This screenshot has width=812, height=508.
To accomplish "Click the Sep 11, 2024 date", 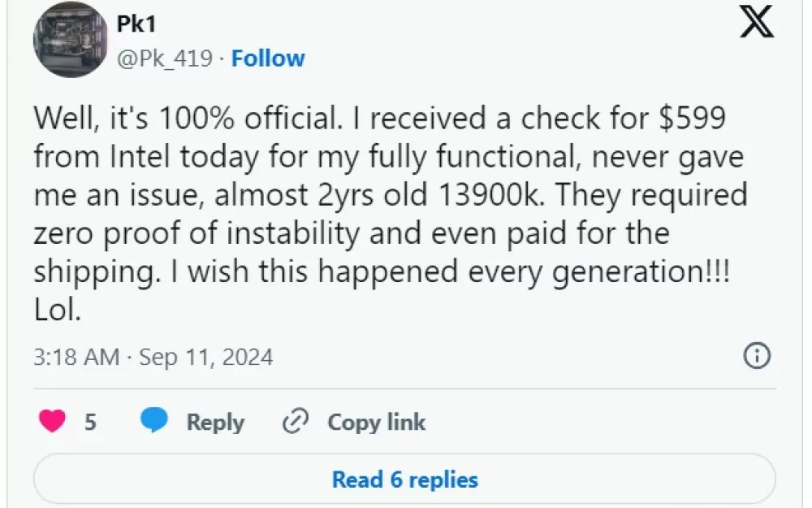I will coord(206,357).
